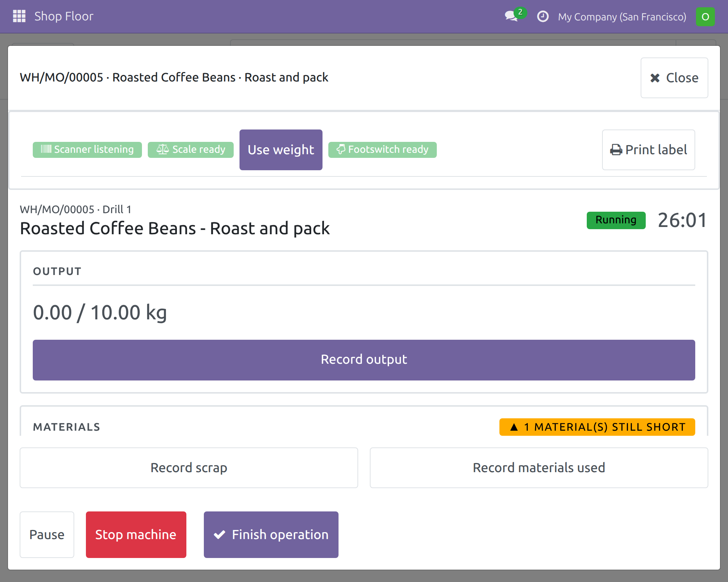Click the Shop Floor app title
The image size is (728, 582).
click(64, 16)
